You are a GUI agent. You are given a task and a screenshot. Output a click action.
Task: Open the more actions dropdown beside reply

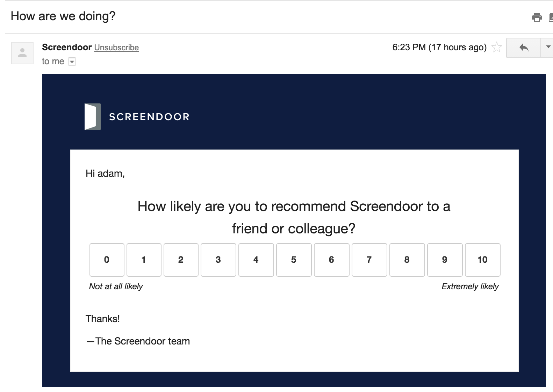click(547, 48)
